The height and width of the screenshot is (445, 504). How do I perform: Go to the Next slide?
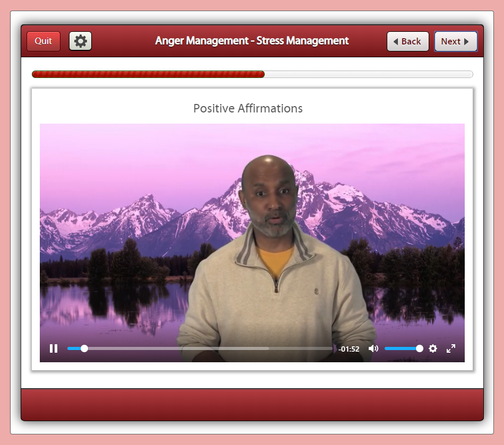tap(455, 41)
